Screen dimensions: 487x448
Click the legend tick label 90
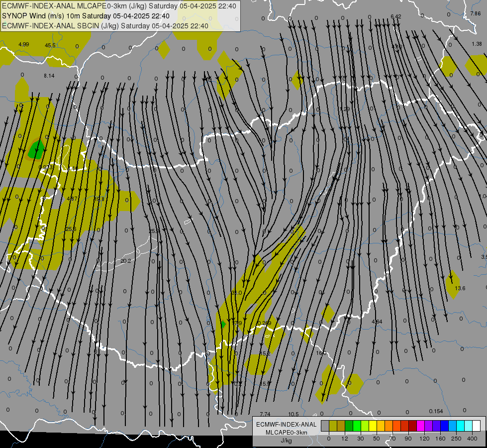click(x=408, y=439)
